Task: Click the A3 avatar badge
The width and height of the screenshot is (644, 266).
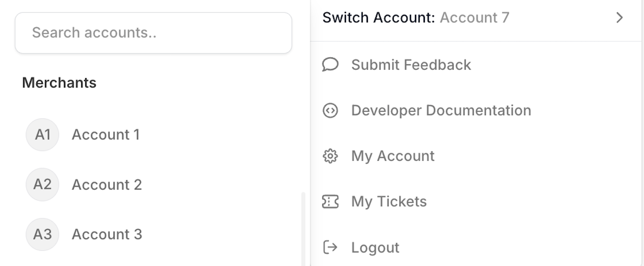Action: [x=42, y=235]
